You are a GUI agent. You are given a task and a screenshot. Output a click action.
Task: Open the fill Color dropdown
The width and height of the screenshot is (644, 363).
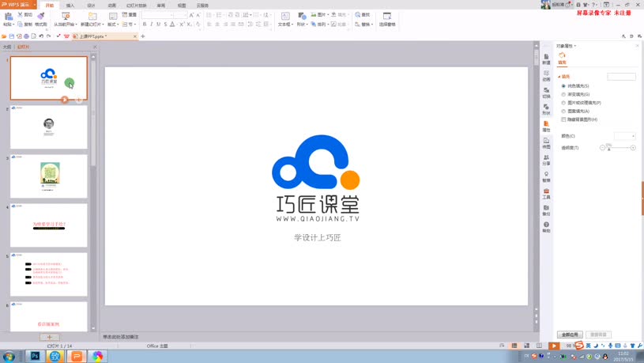pyautogui.click(x=625, y=136)
